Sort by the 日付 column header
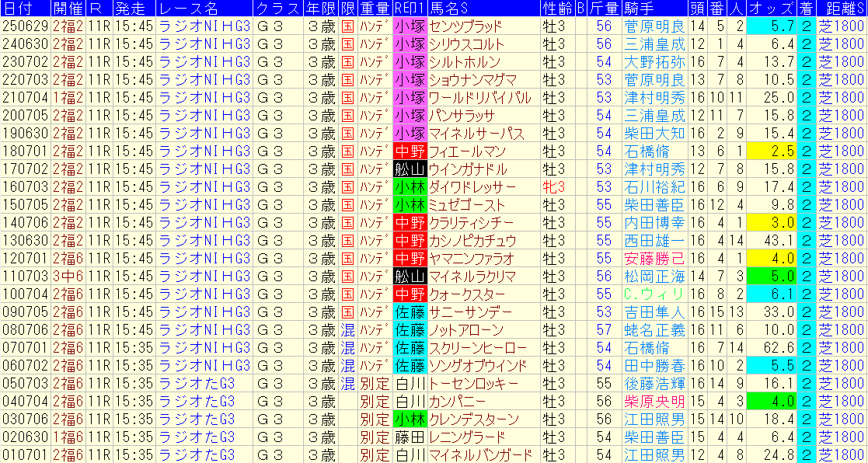This screenshot has height=463, width=868. click(25, 8)
